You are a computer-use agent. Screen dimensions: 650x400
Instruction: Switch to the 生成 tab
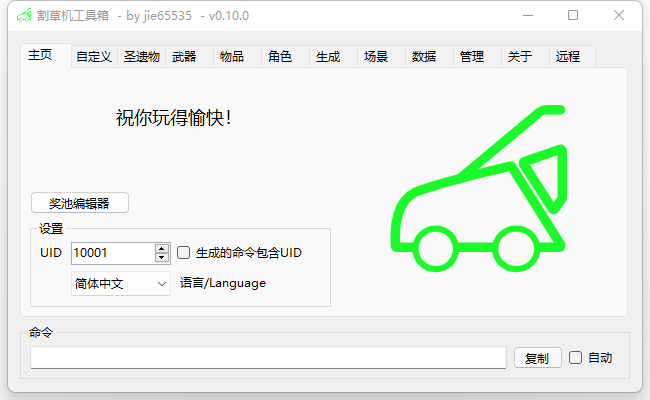pos(327,57)
